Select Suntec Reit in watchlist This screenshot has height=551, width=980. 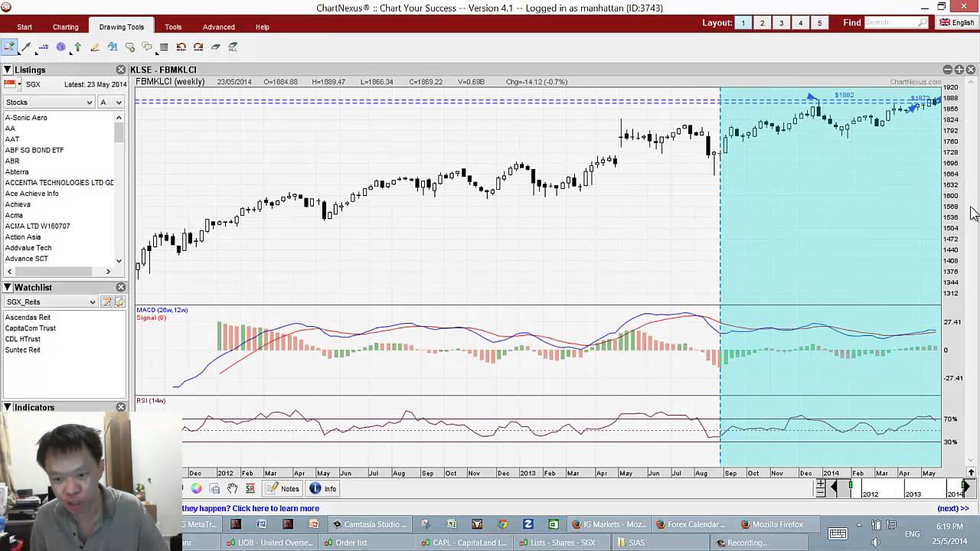pyautogui.click(x=23, y=350)
